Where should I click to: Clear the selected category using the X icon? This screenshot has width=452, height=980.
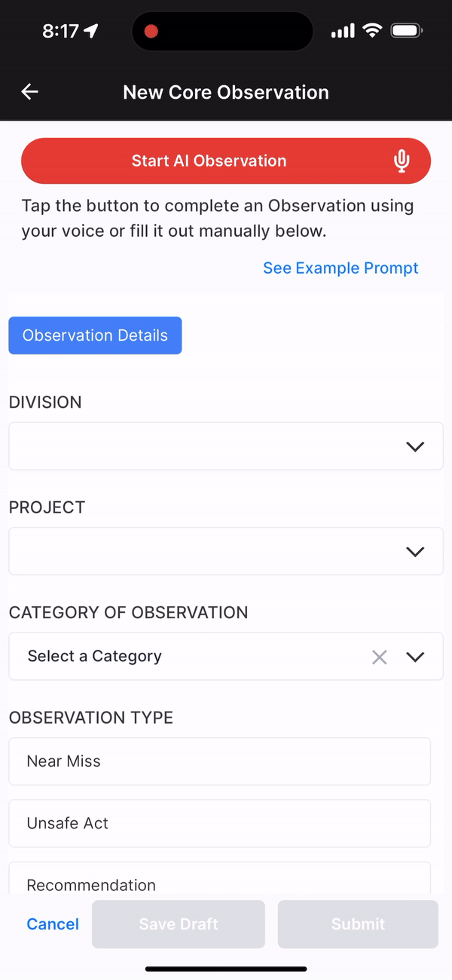tap(379, 657)
